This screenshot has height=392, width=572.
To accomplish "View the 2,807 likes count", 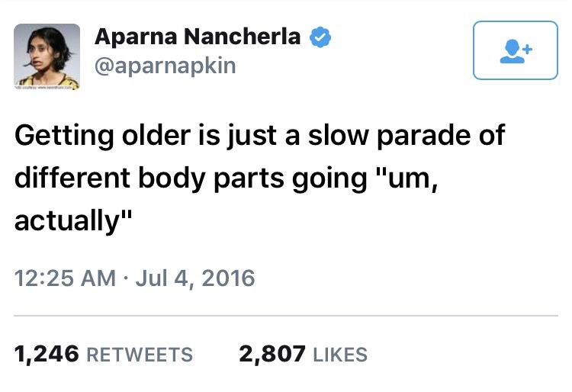I will tap(272, 354).
